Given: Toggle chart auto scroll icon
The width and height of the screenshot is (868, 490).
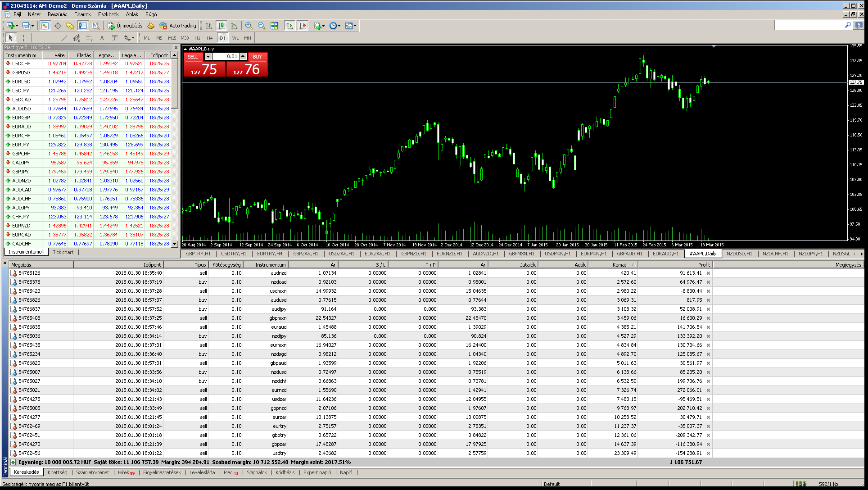Looking at the screenshot, I should [x=290, y=26].
